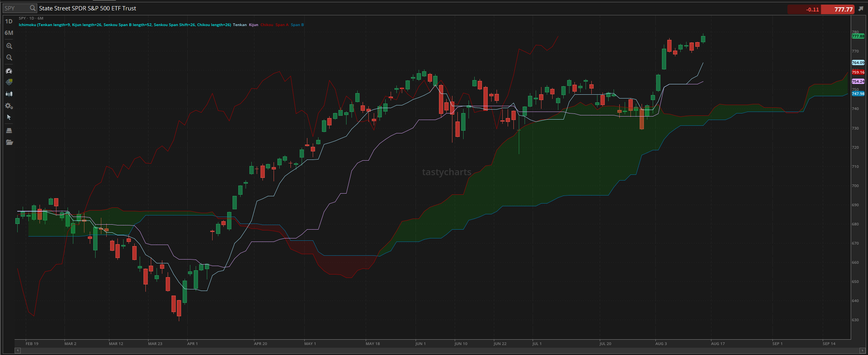Click the right arrow of the horizontal scrollbar
This screenshot has width=868, height=355.
862,350
